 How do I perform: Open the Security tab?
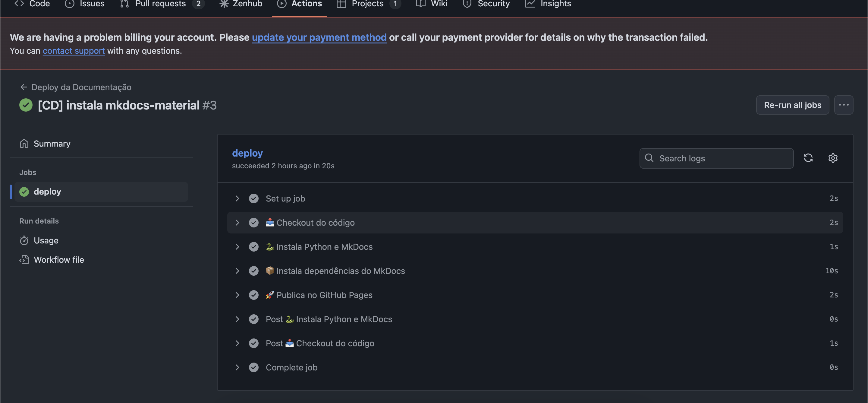tap(486, 4)
